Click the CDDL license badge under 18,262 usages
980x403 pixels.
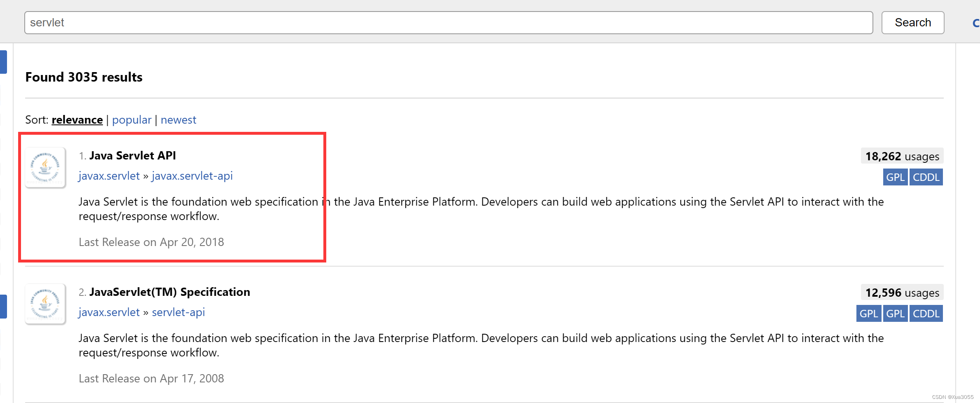point(926,177)
